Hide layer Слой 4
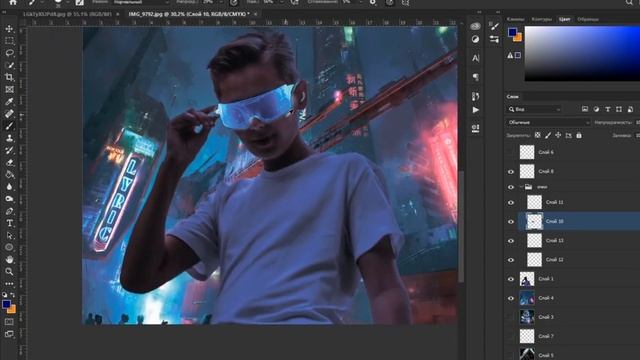Screen dimensions: 640x360 (511, 298)
